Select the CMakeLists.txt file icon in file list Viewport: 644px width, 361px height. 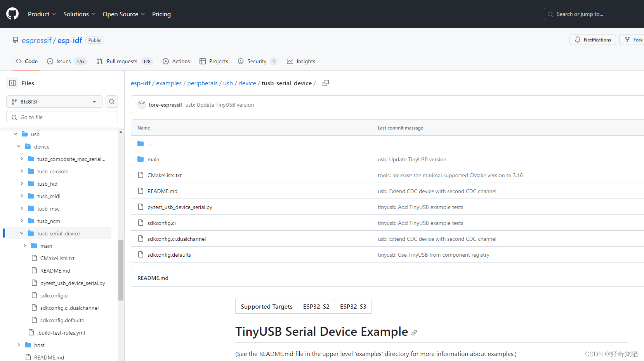tap(141, 175)
